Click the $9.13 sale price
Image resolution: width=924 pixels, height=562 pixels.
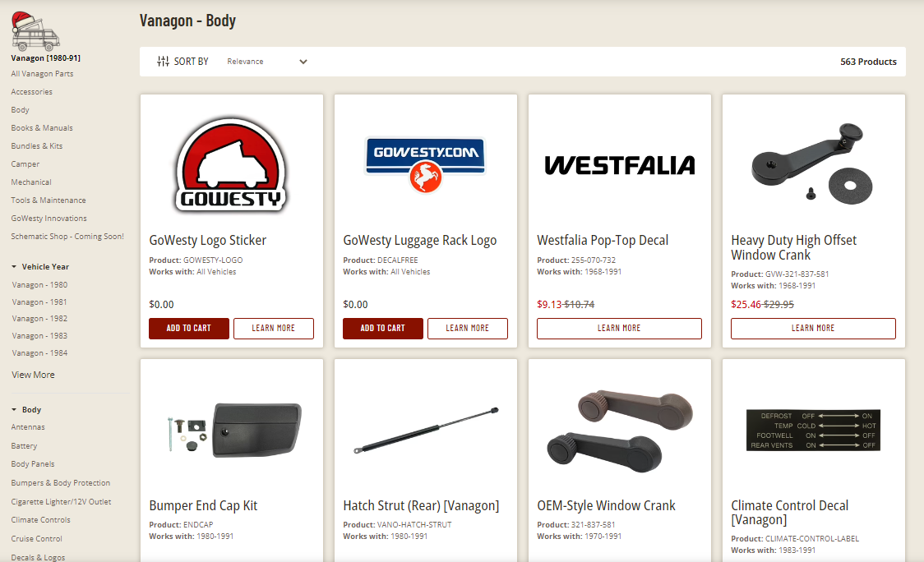click(x=549, y=305)
